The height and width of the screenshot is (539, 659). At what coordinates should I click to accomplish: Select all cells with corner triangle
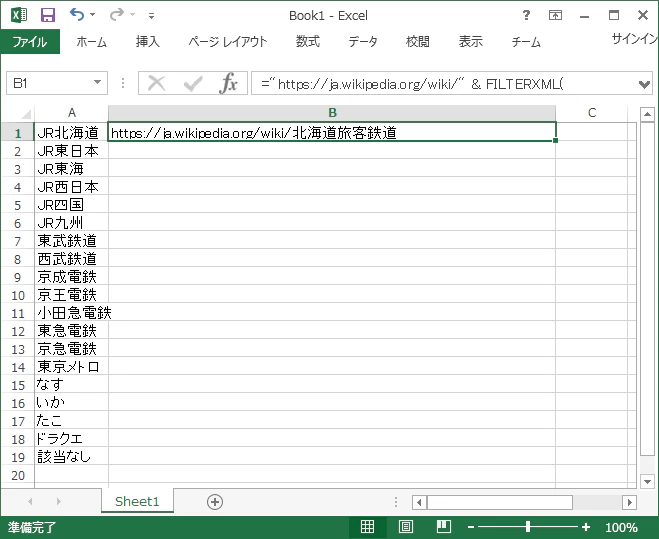coord(26,114)
